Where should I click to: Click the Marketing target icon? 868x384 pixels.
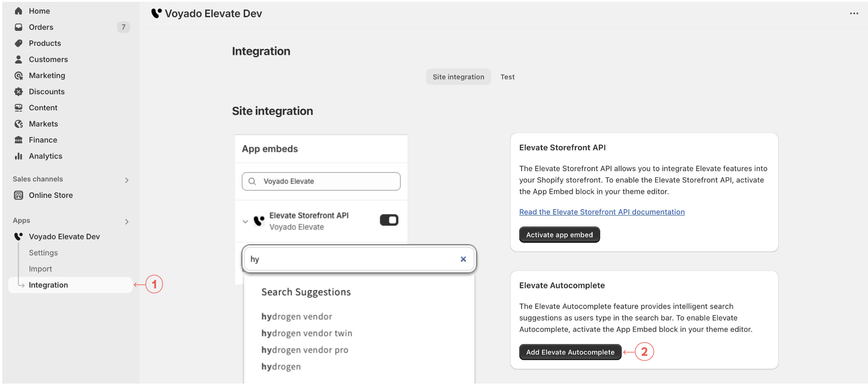pyautogui.click(x=19, y=75)
